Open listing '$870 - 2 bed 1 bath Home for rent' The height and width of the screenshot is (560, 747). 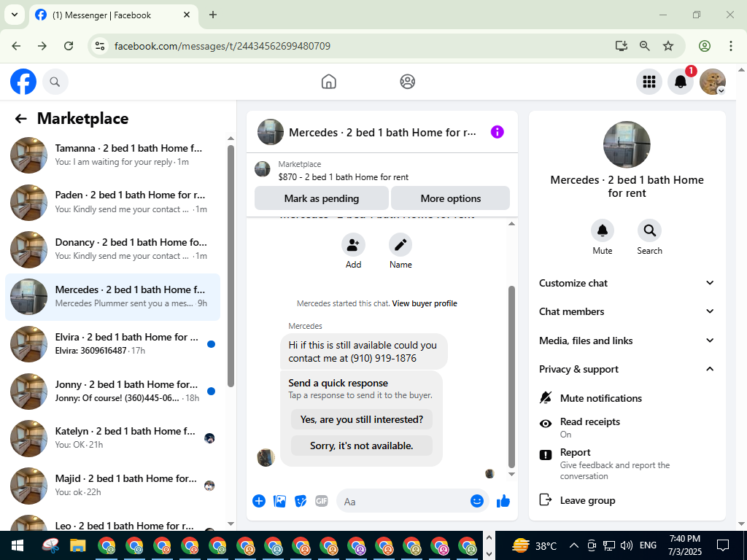(x=344, y=177)
